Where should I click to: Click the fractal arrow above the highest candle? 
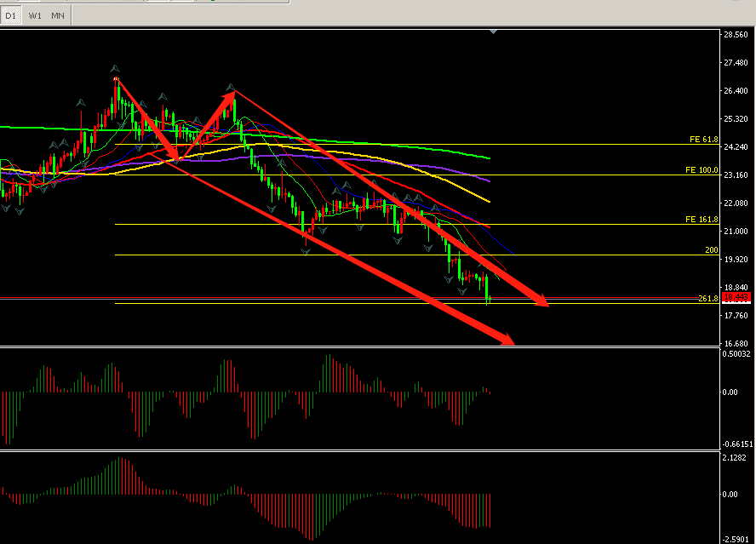coord(116,68)
